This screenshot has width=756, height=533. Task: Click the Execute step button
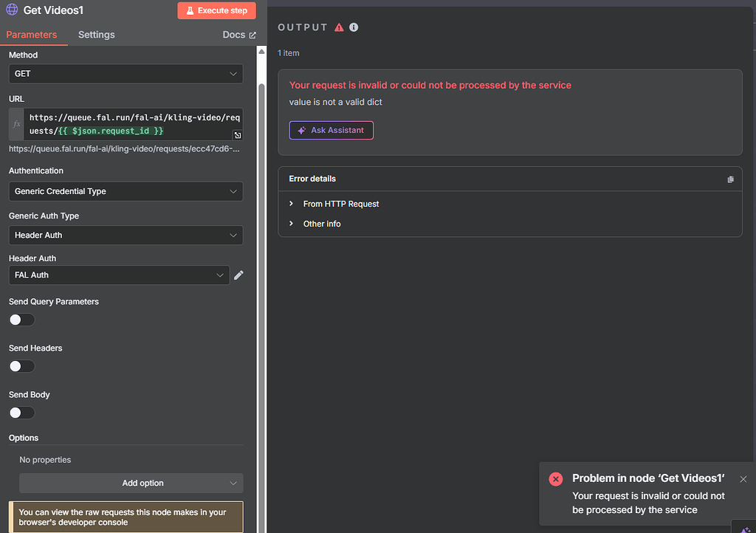216,10
